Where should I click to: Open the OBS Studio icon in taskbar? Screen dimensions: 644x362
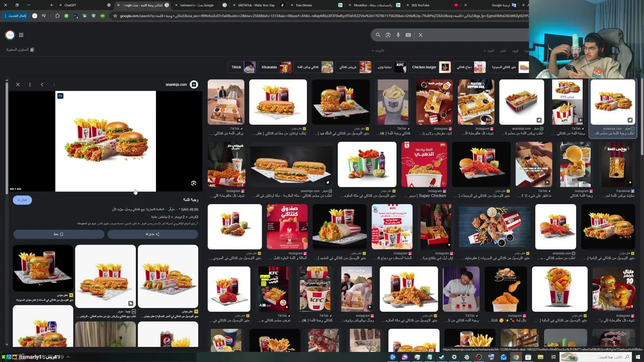pyautogui.click(x=479, y=357)
